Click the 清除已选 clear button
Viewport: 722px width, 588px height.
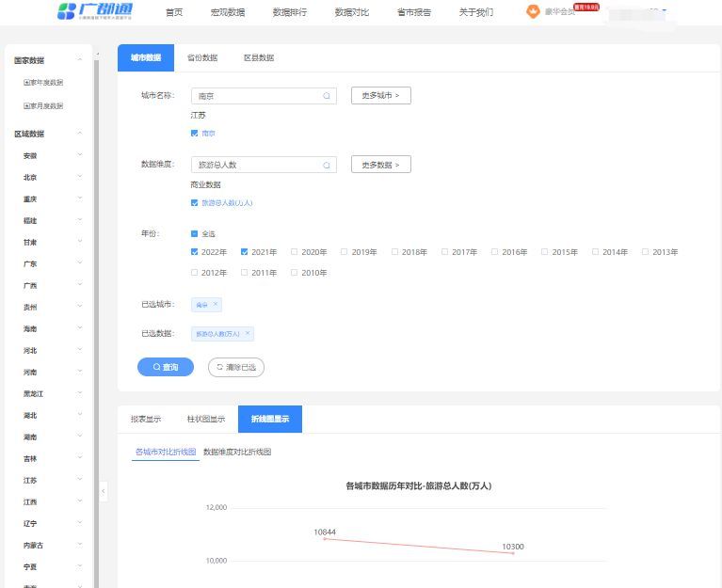click(235, 367)
